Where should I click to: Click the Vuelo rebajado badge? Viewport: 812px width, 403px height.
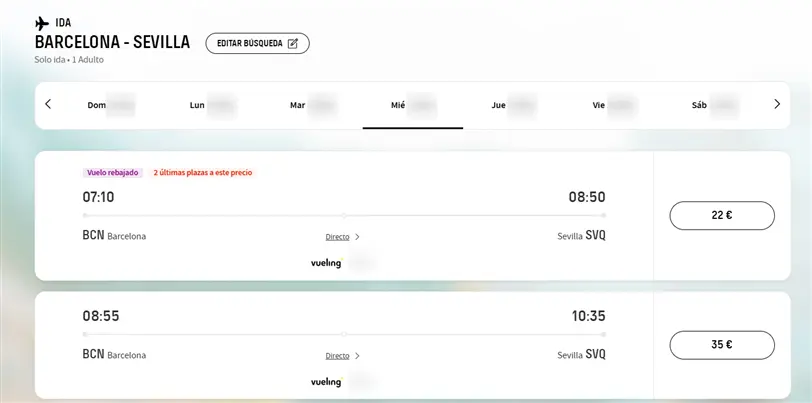tap(113, 172)
